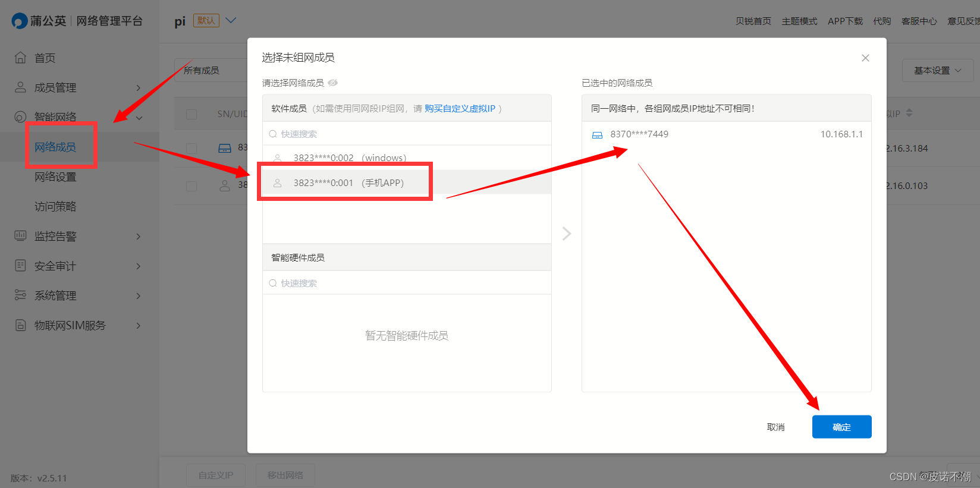Toggle the eye icon next to 请选择网络成员
This screenshot has width=980, height=488.
[x=333, y=83]
